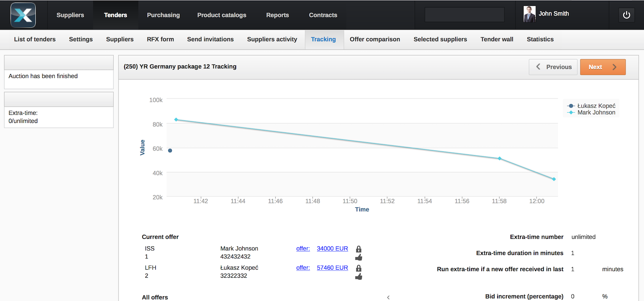The image size is (644, 301).
Task: Go to the Previous tender
Action: pos(553,67)
